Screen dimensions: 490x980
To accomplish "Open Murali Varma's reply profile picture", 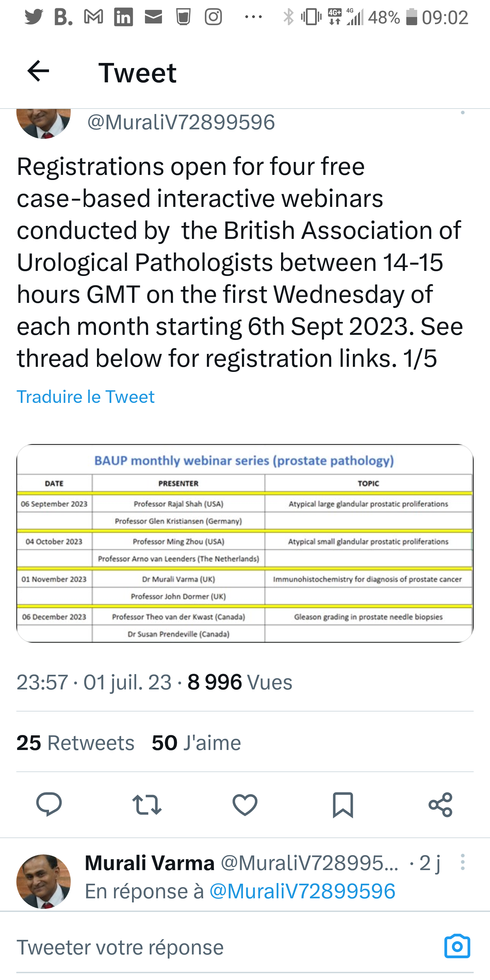I will 44,881.
